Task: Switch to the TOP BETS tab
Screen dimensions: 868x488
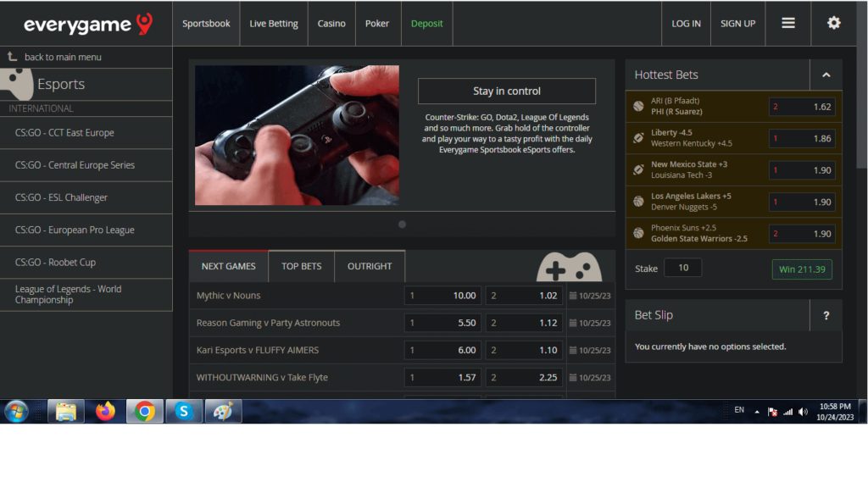Action: click(301, 266)
